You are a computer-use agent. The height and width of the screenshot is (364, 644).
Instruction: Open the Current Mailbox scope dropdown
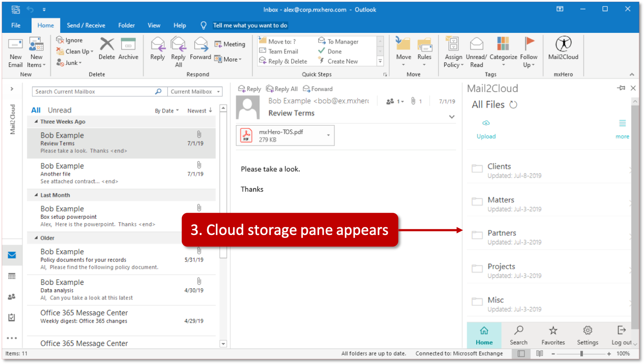click(195, 91)
